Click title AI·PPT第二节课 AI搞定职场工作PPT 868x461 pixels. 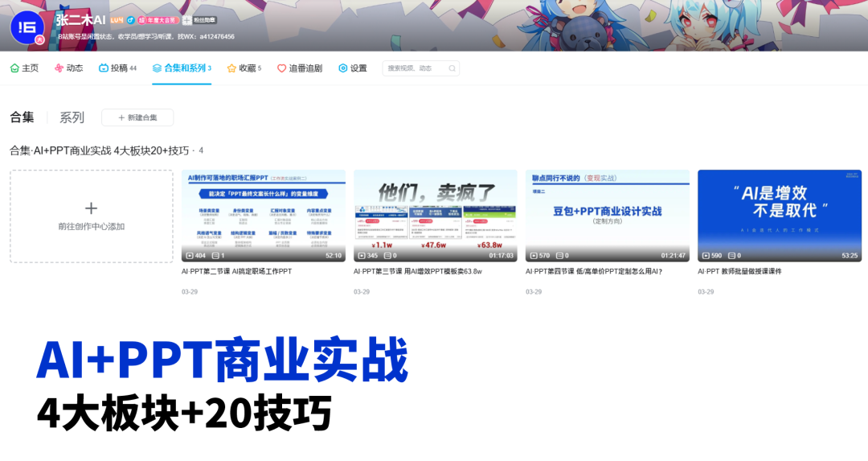coord(236,271)
